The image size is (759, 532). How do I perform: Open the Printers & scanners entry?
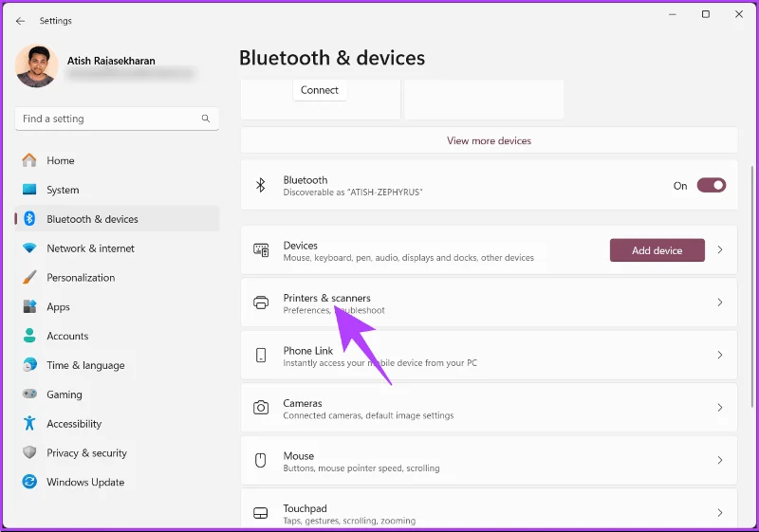point(489,303)
